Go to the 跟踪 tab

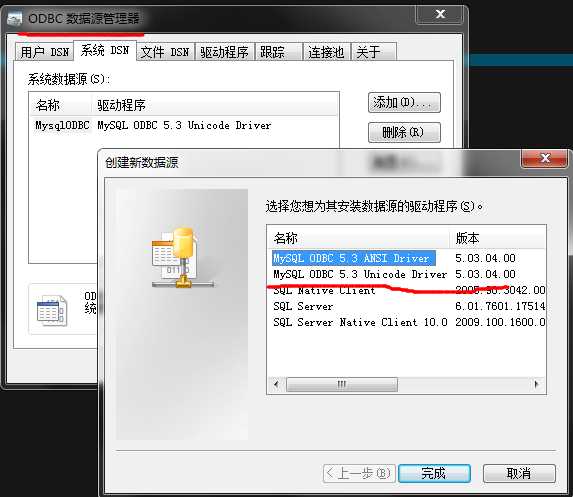tap(279, 52)
